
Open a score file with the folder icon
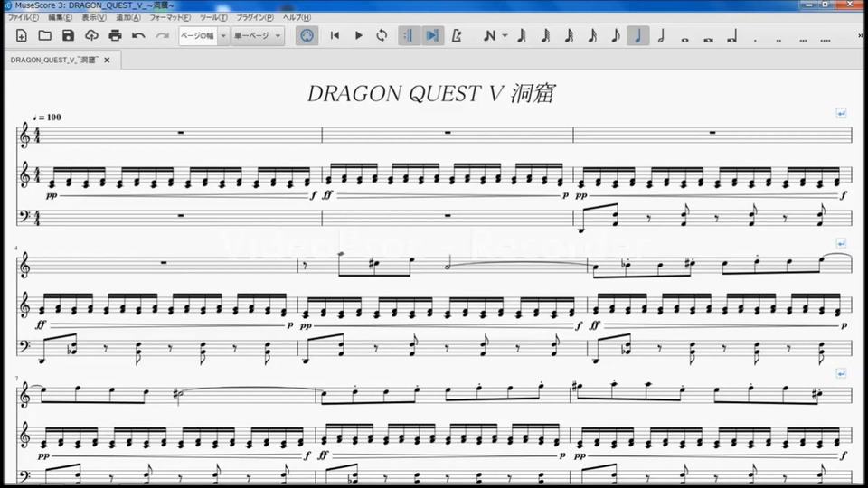coord(45,36)
